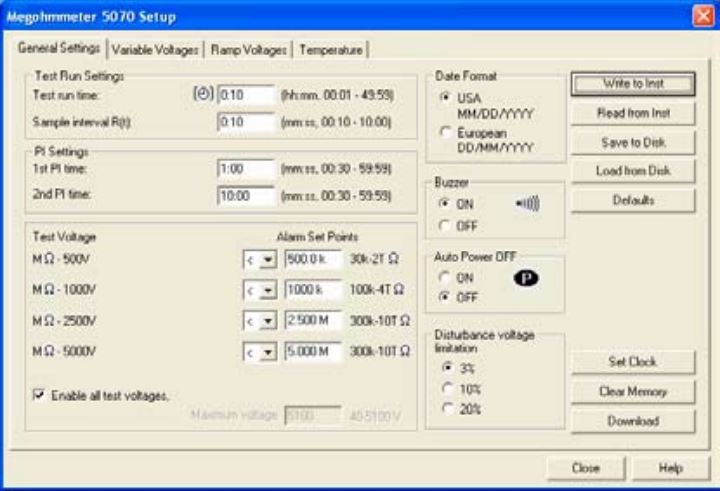
Task: Click the 2500V alarm set point field
Action: (313, 320)
